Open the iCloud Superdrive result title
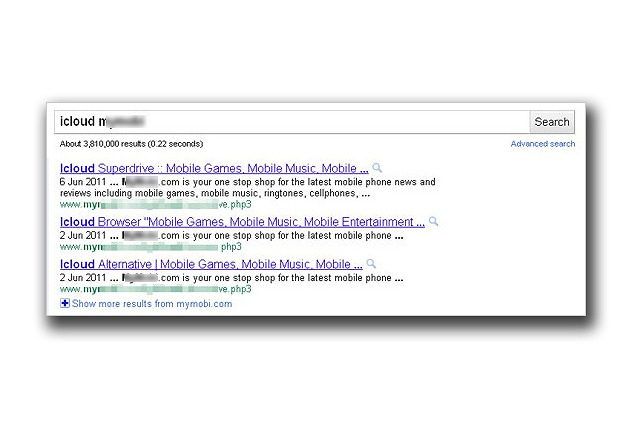This screenshot has height=426, width=640. (214, 168)
